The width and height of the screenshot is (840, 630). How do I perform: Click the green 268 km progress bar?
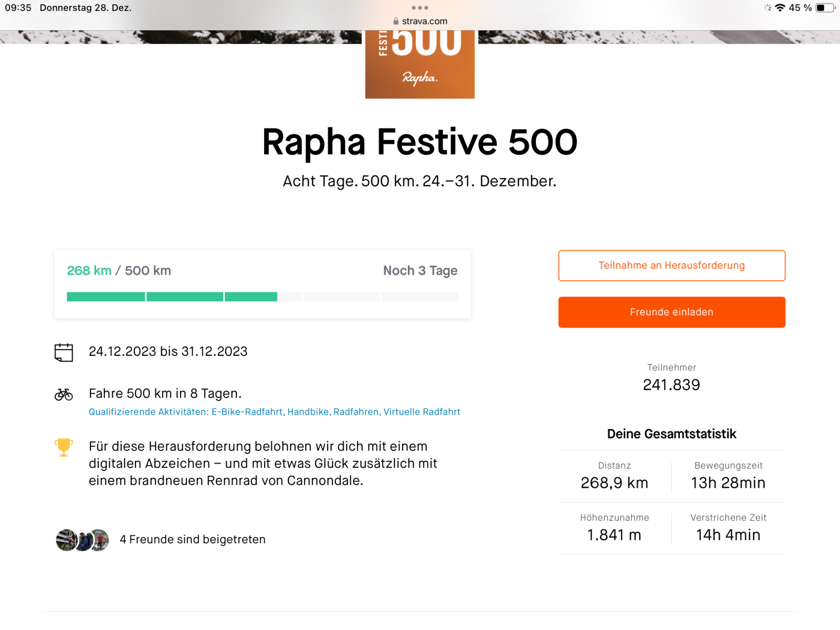[x=172, y=297]
